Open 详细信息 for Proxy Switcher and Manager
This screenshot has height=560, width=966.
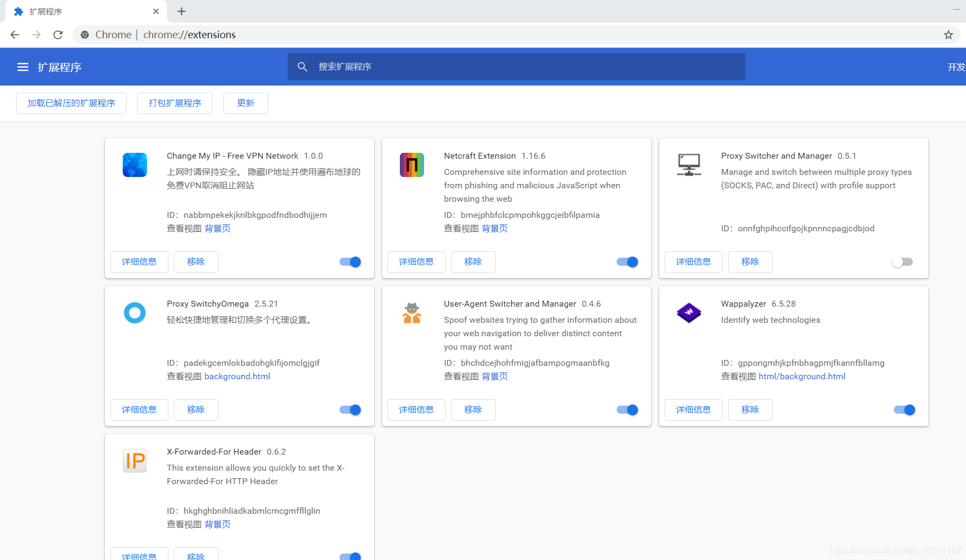tap(694, 262)
